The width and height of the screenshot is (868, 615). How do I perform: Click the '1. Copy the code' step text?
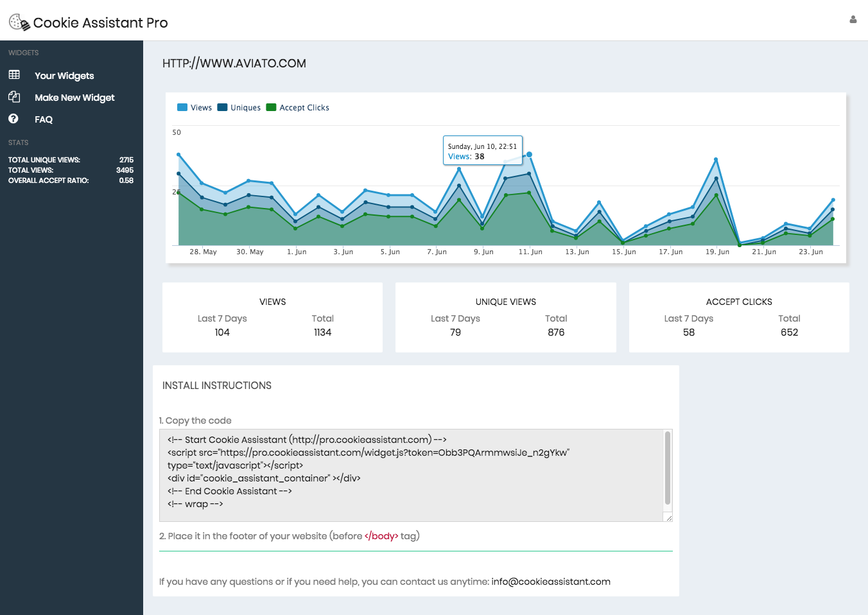tap(195, 420)
